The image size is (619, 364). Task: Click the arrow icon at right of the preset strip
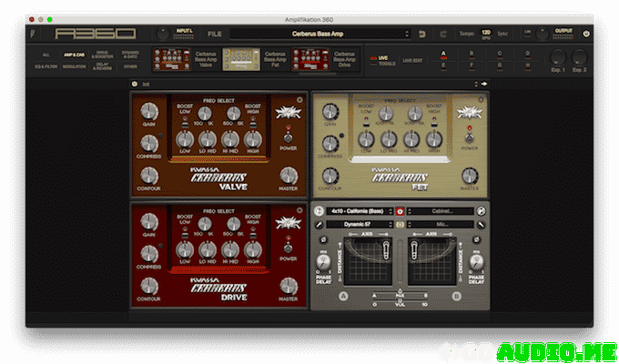coord(484,85)
